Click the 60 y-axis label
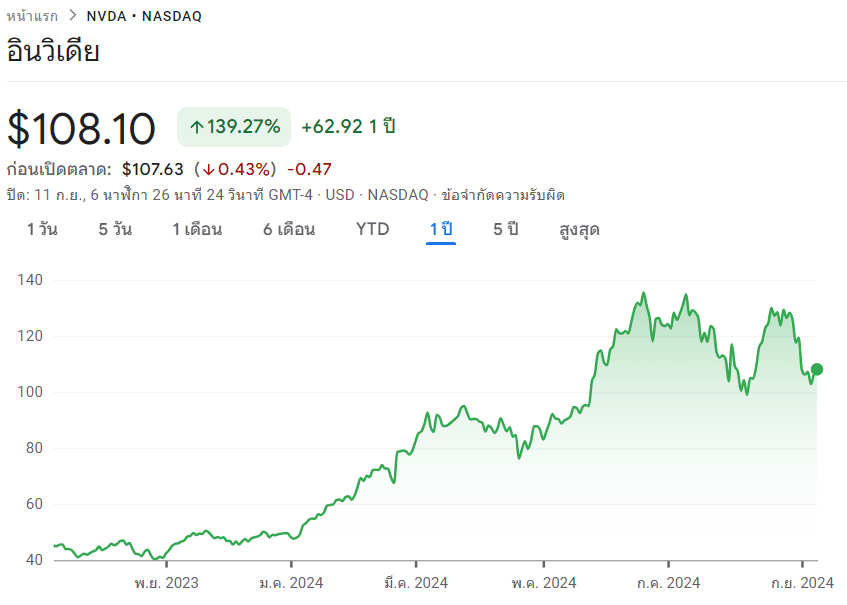Screen dimensions: 847x605 pos(34,504)
